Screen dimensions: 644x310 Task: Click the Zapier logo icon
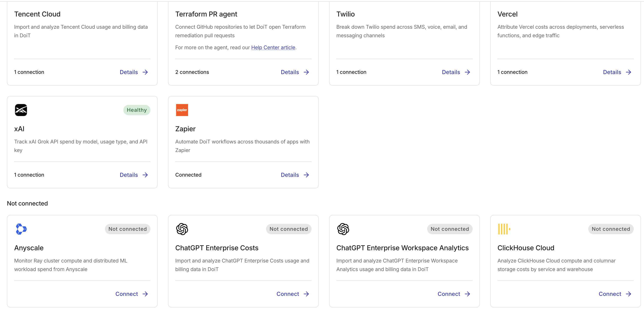pos(182,110)
